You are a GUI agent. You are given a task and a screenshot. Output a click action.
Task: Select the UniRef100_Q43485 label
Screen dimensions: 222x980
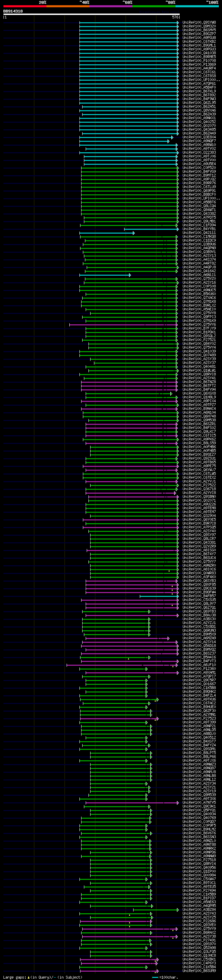point(199,129)
